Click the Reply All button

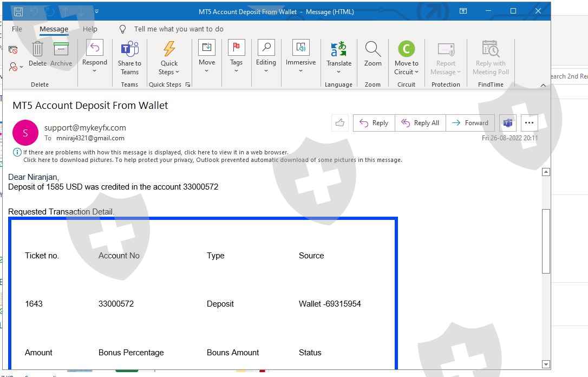(420, 123)
